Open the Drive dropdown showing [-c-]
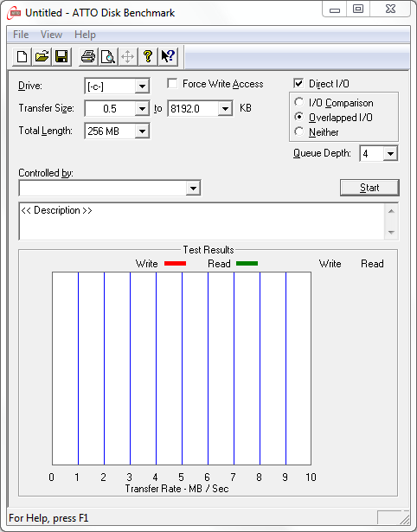 [x=142, y=87]
